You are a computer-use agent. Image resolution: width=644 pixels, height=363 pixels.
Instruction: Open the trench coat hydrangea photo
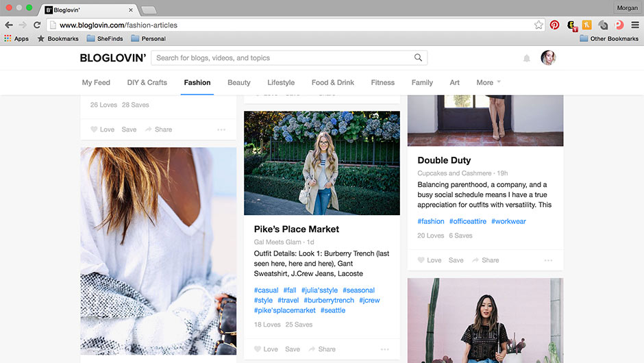[x=322, y=163]
